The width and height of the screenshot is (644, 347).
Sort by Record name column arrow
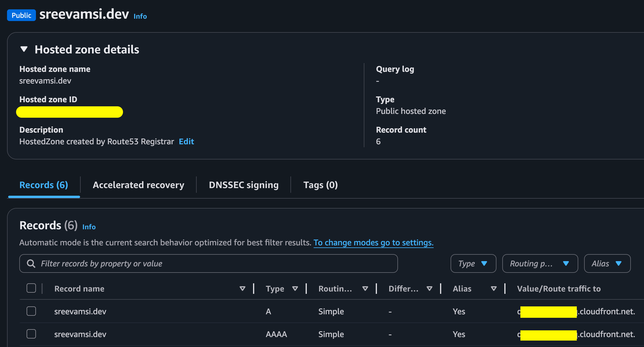click(x=242, y=289)
